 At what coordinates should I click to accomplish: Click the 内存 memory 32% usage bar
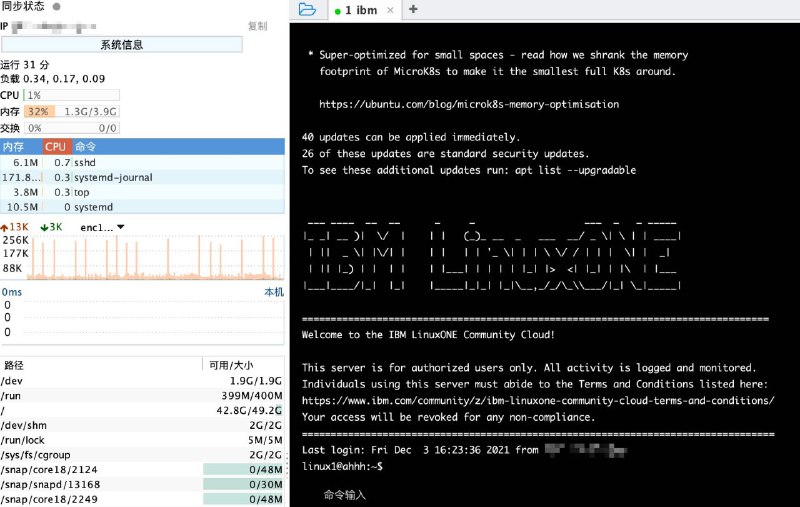click(x=71, y=111)
